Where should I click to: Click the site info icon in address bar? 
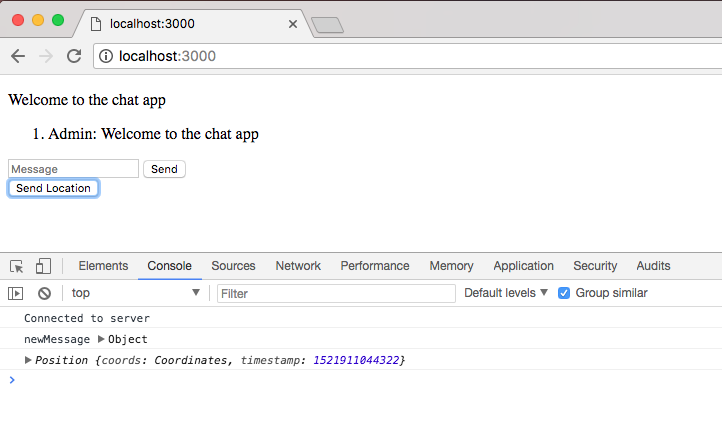(106, 56)
